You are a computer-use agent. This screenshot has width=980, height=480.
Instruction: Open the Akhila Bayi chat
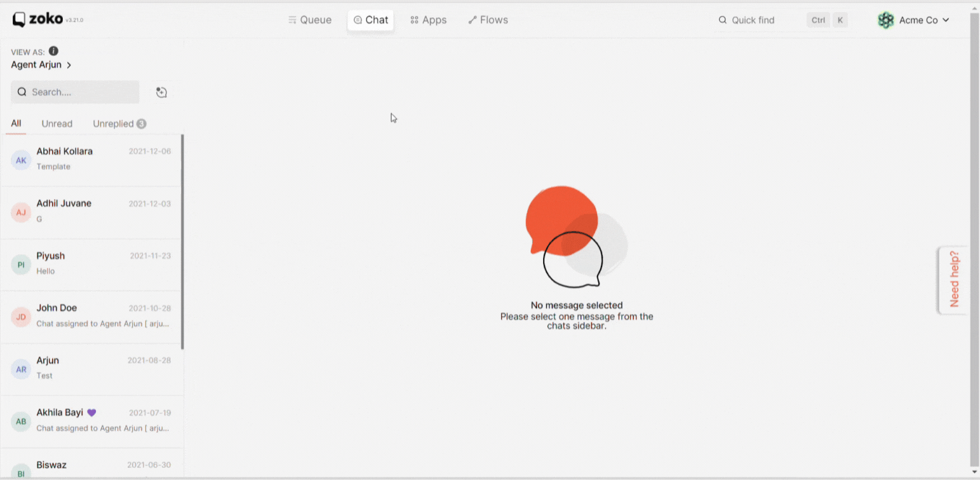click(91, 422)
